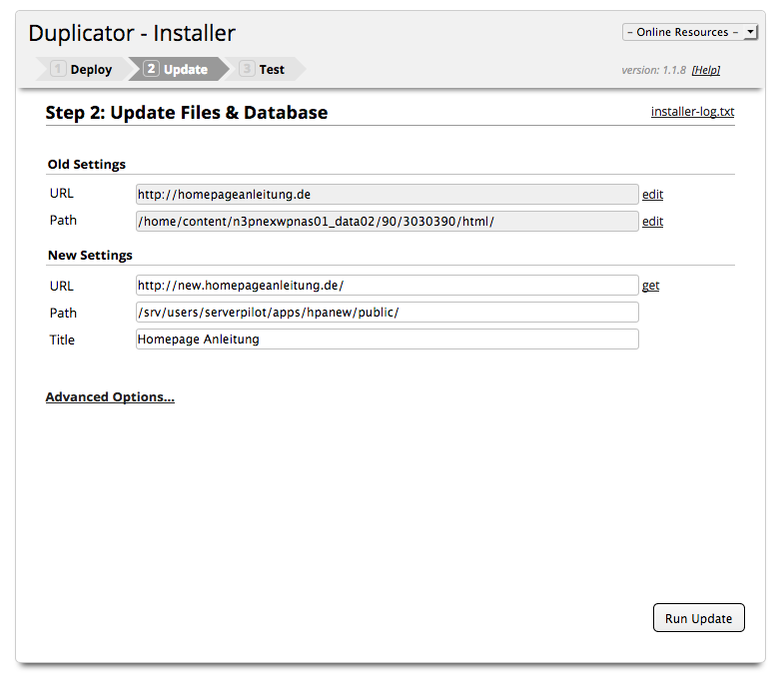784x680 pixels.
Task: Click the Old Settings section label
Action: click(x=87, y=165)
